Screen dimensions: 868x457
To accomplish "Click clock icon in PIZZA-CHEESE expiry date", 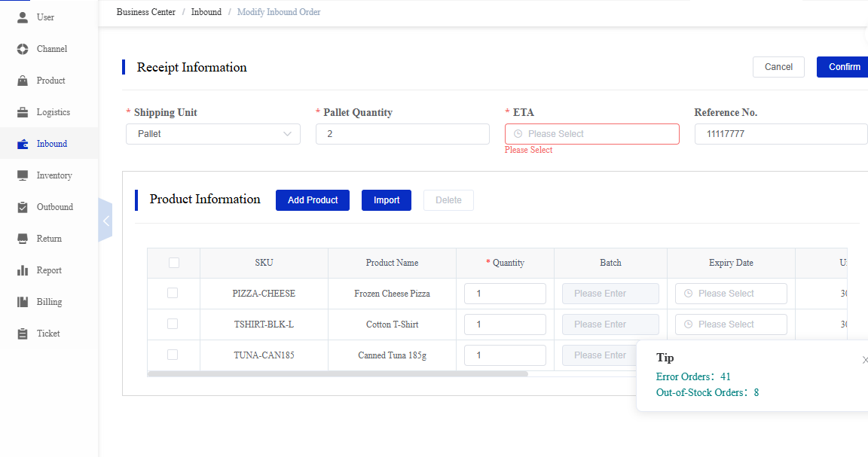I will (x=688, y=294).
